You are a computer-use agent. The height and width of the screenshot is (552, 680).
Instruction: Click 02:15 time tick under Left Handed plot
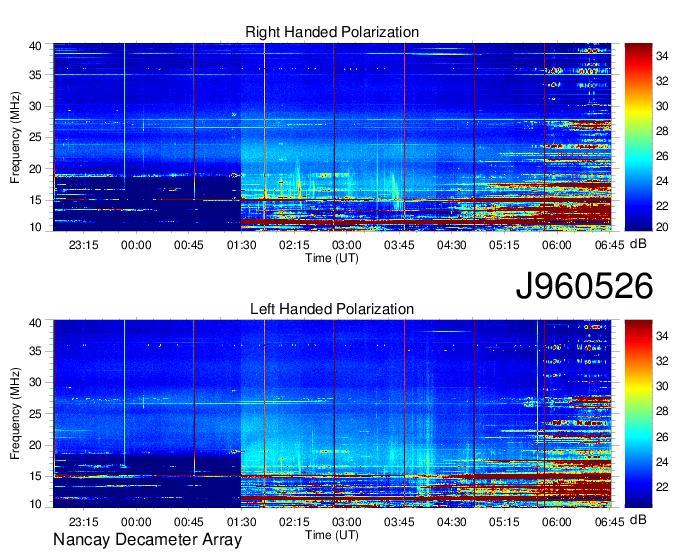point(294,522)
